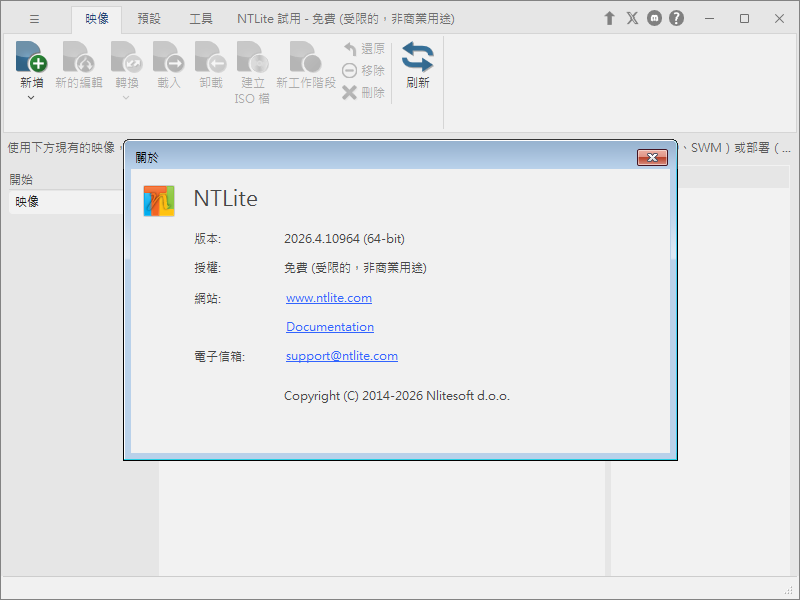Screen dimensions: 800x600
Task: Close the 關於 (About) dialog
Action: click(652, 157)
